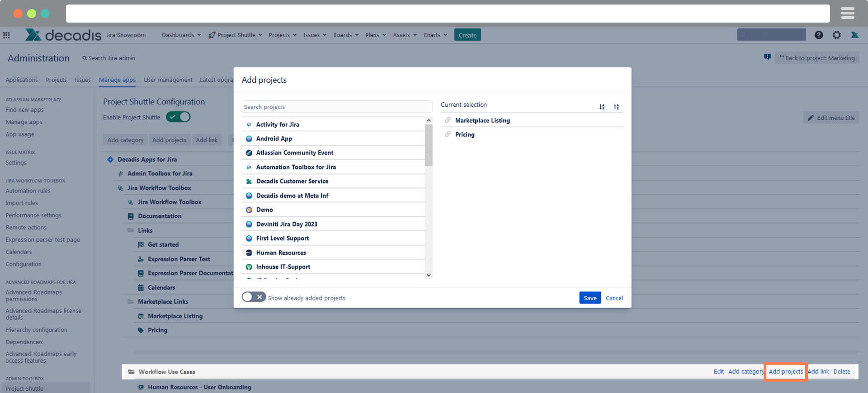The width and height of the screenshot is (868, 393).
Task: Disable the Enable Project Shuttle toggle
Action: tap(178, 117)
